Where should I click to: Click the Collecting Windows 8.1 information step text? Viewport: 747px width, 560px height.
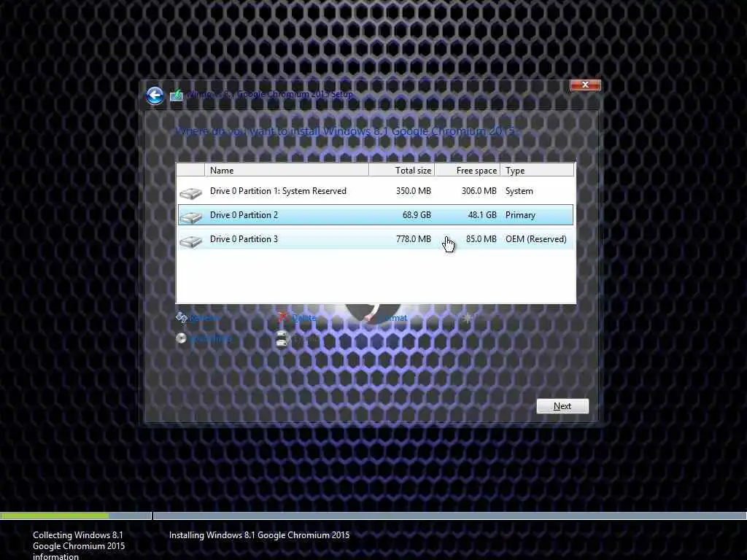(79, 545)
